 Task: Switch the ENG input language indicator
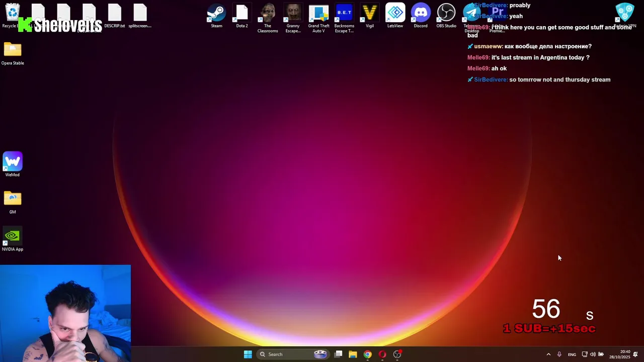(x=572, y=354)
